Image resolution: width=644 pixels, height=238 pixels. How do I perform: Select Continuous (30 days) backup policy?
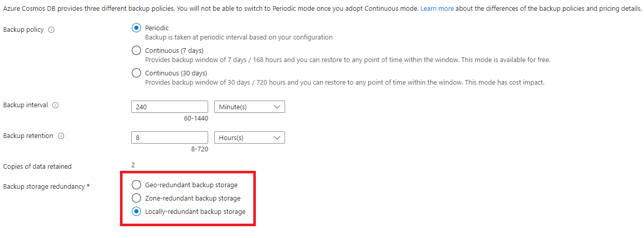(x=136, y=73)
